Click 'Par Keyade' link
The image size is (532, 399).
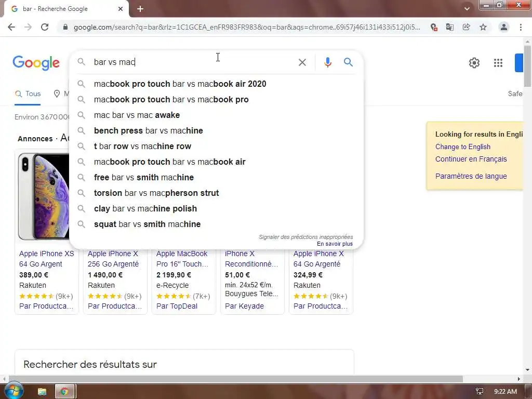coord(244,306)
